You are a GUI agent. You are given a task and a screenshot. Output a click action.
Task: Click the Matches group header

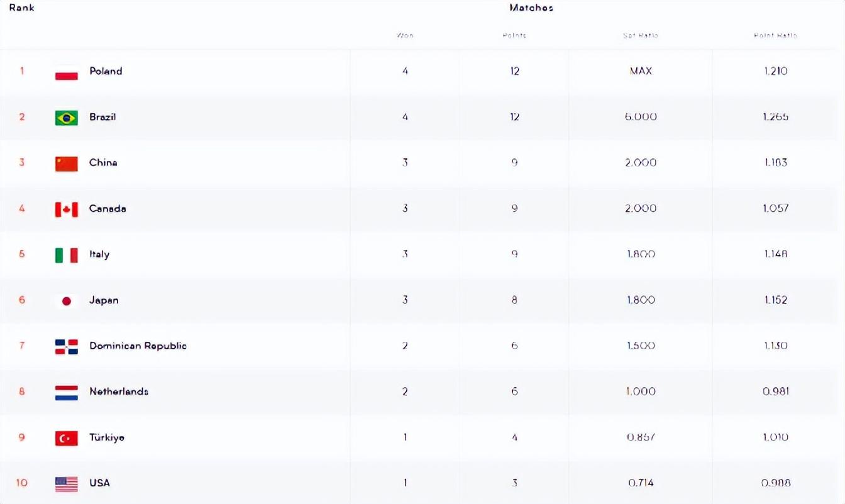531,8
